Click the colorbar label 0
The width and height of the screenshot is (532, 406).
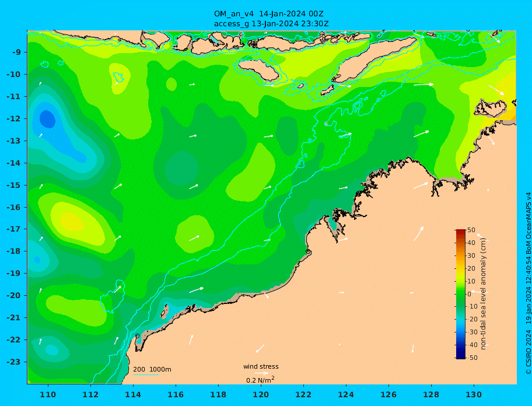(469, 294)
